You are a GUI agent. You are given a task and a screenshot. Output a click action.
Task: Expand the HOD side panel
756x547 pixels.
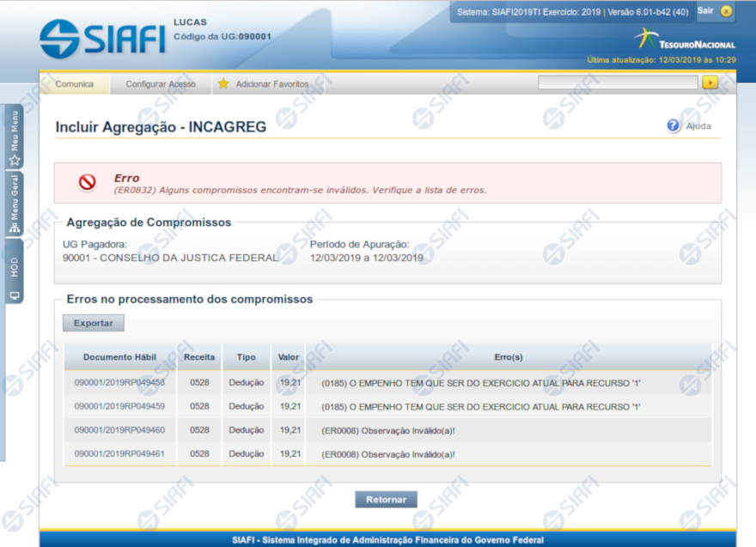[15, 277]
